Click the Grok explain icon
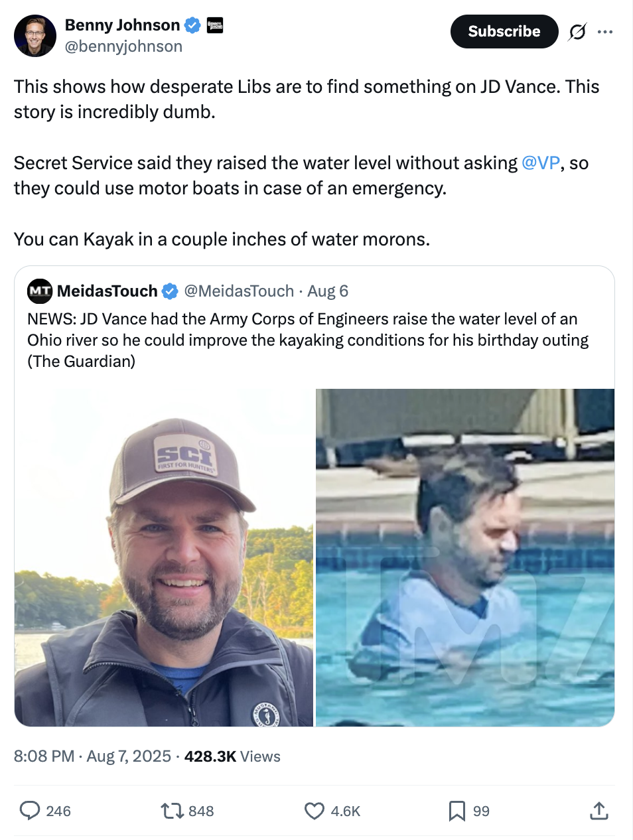This screenshot has height=840, width=633. (577, 31)
